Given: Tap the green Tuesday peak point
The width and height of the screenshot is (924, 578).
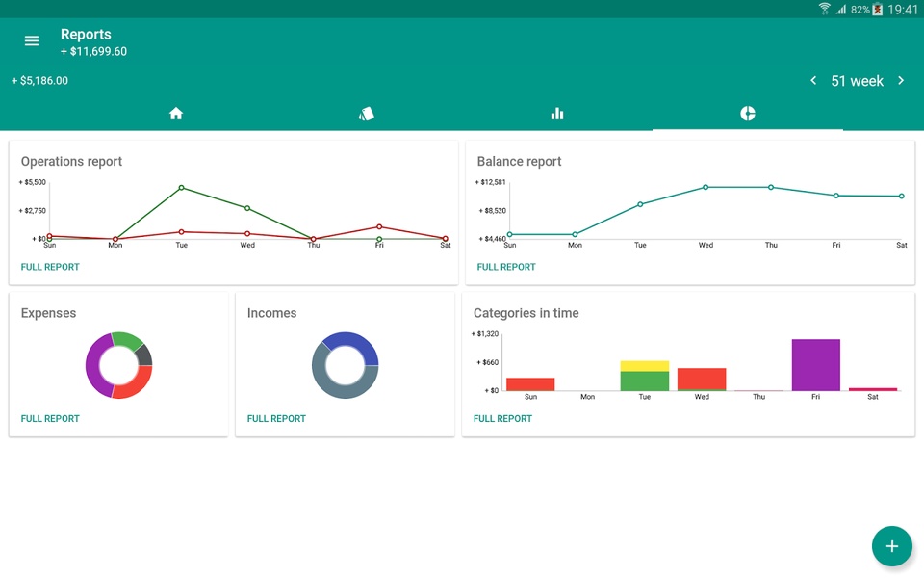Looking at the screenshot, I should [182, 188].
